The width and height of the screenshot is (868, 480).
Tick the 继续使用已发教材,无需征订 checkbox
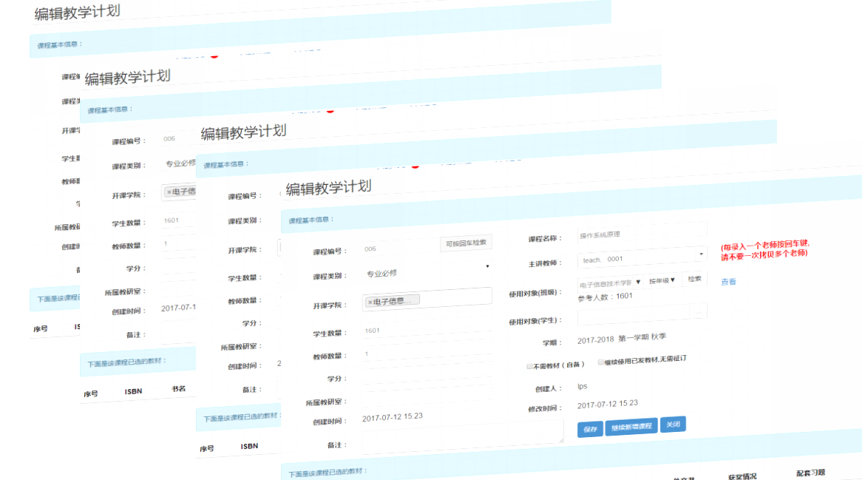pos(601,362)
